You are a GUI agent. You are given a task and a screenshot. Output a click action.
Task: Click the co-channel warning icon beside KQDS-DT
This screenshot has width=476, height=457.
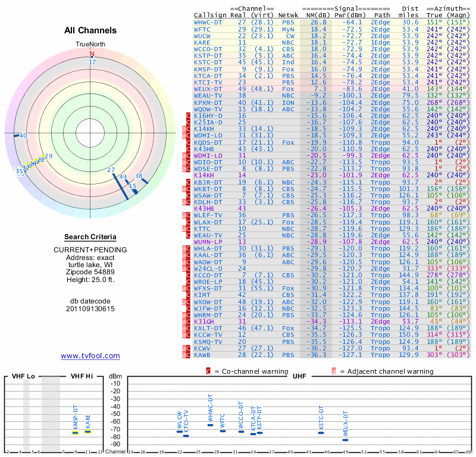187,143
